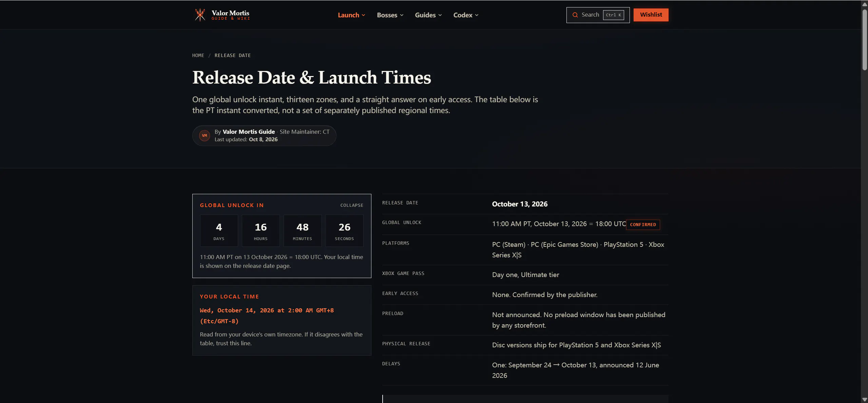Click the PHYSICAL RELEASE row label
This screenshot has height=403, width=868.
(406, 344)
